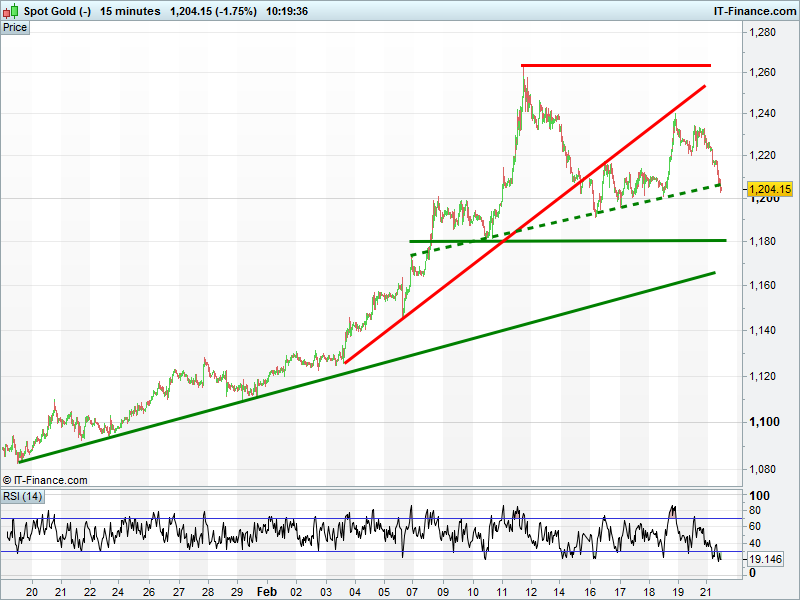
Task: Click the Feb label on the date axis
Action: point(265,591)
